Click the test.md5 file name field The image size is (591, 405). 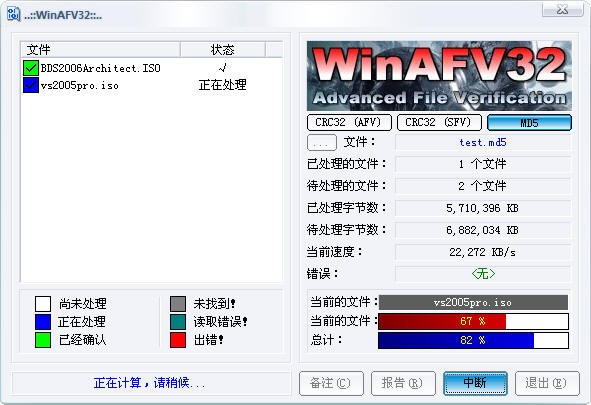pyautogui.click(x=483, y=143)
